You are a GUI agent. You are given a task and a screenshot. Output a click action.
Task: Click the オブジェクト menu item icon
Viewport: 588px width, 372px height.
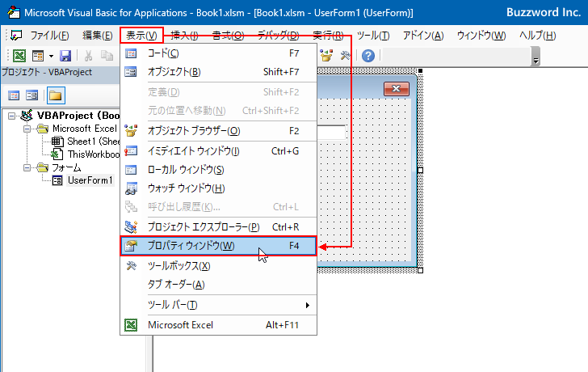(131, 72)
